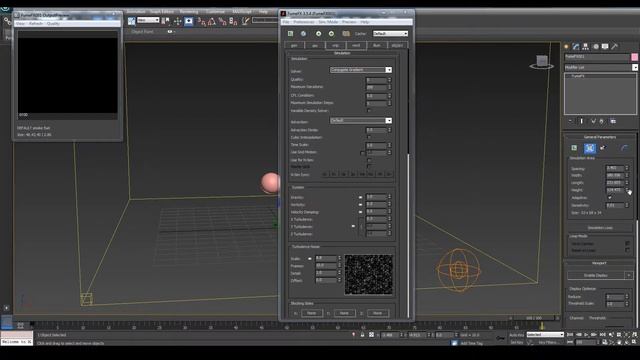Toggle the Variable Density Solver checkbox
The width and height of the screenshot is (640, 360).
[369, 111]
